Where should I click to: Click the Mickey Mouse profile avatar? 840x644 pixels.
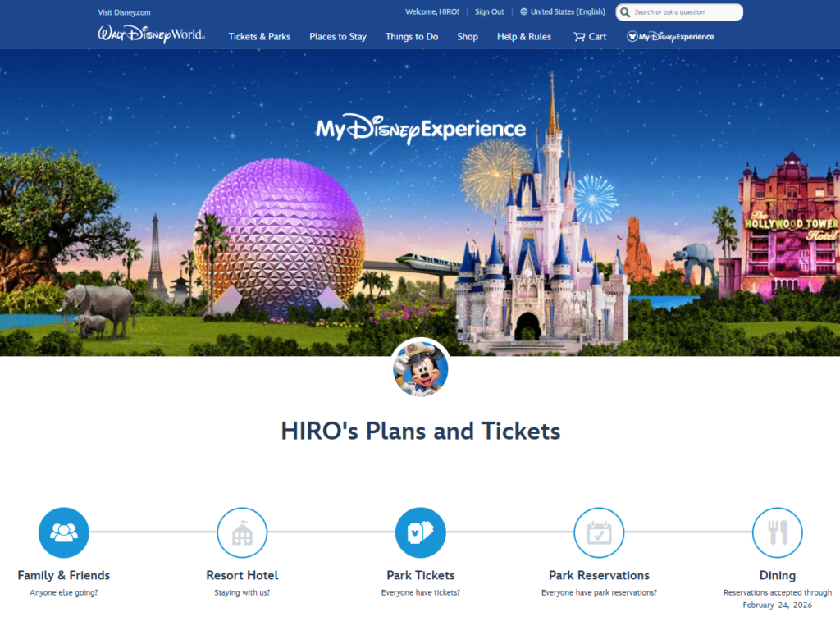420,367
